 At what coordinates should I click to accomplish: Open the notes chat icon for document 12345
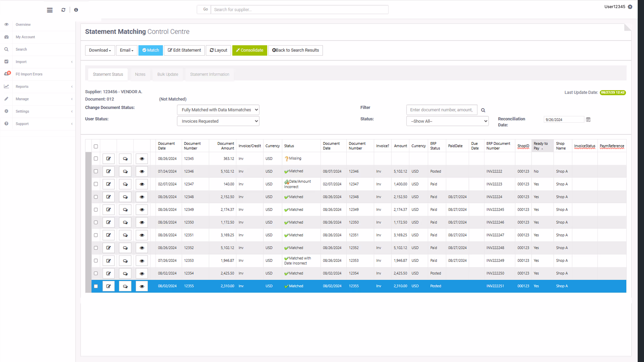(125, 158)
